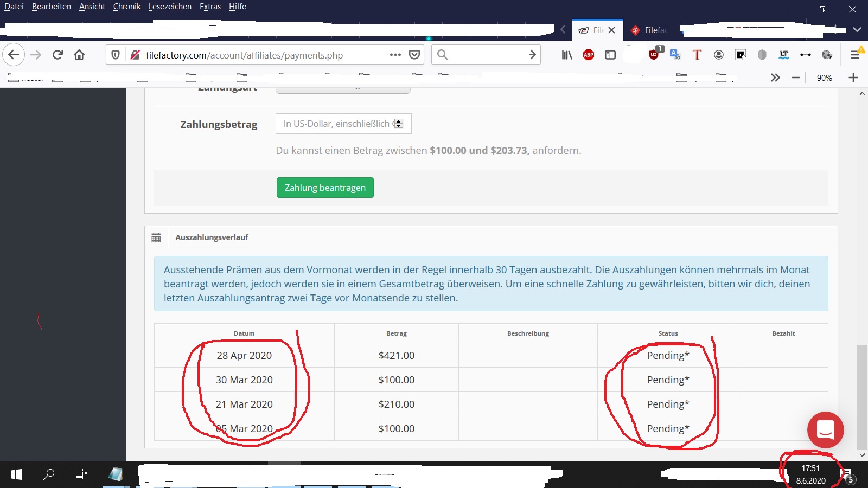This screenshot has width=868, height=488.
Task: Open the Windows Start menu
Action: tap(16, 474)
